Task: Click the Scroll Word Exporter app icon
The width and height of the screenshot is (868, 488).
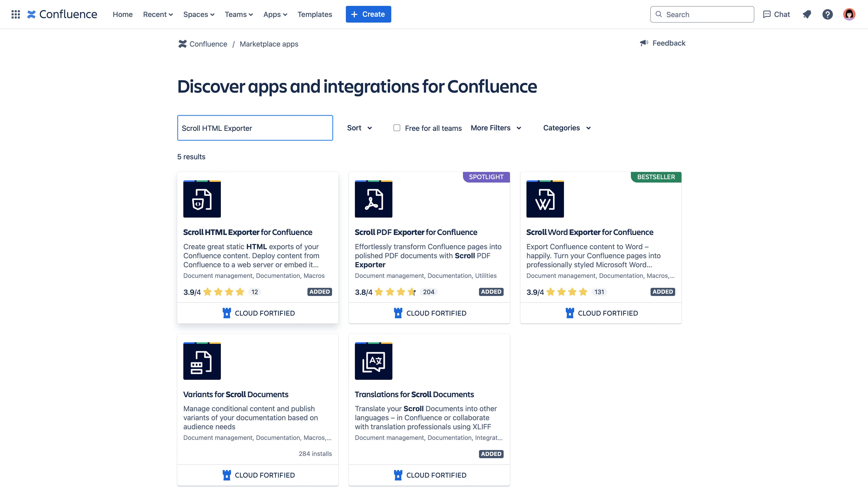Action: [x=545, y=199]
